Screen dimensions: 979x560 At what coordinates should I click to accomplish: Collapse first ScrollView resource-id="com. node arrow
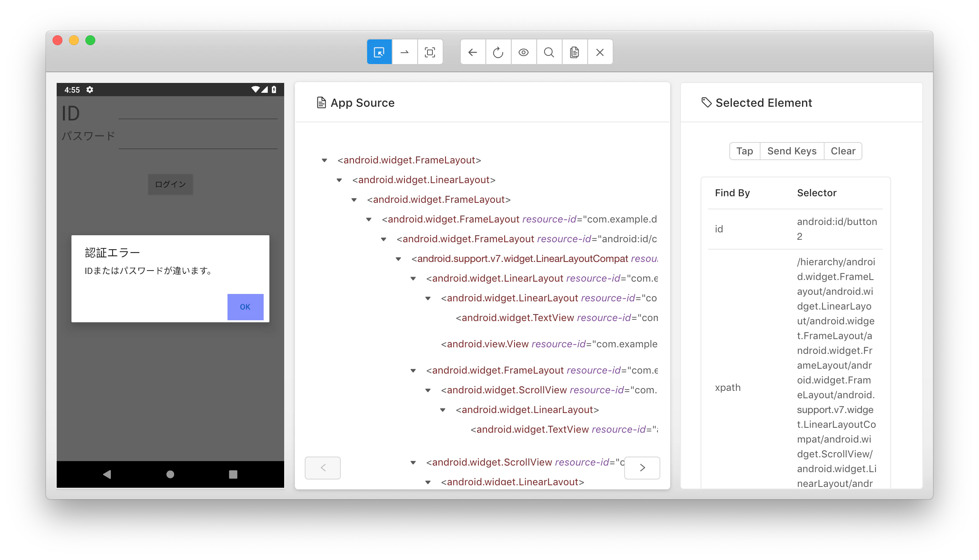pos(428,390)
